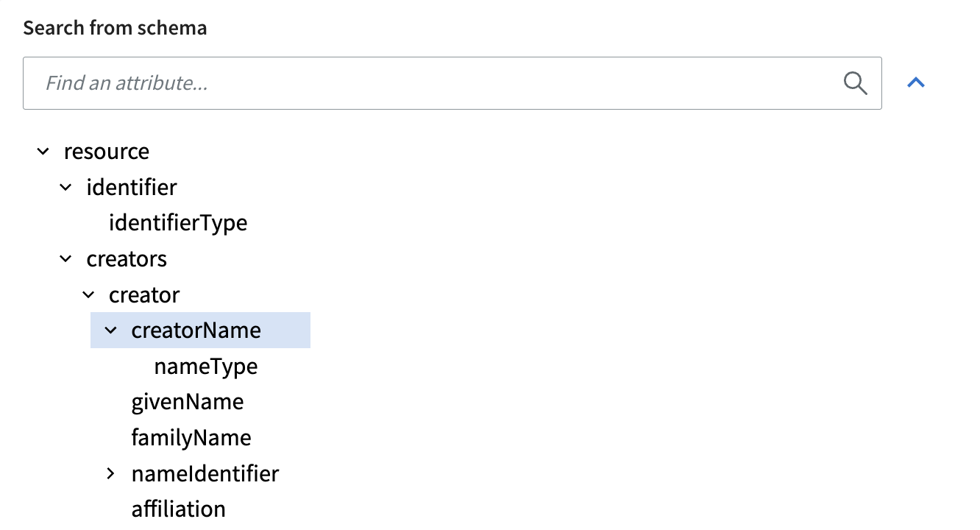
Task: Select the affiliation attribute
Action: (179, 509)
